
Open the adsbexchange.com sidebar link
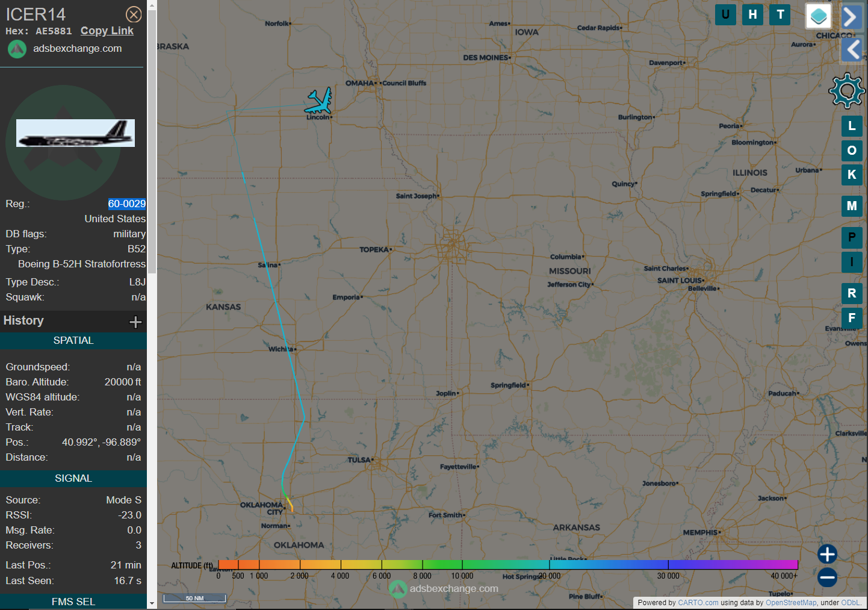pos(77,48)
